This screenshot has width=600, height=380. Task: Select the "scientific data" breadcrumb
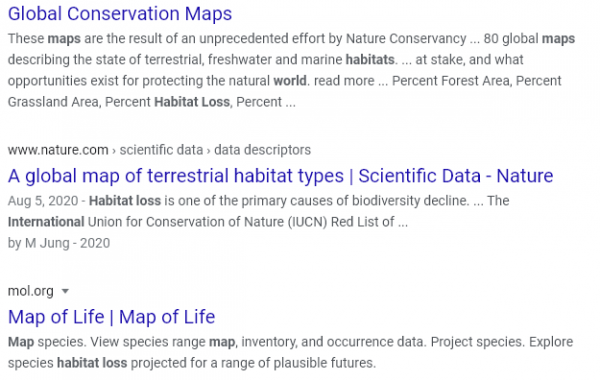point(161,150)
